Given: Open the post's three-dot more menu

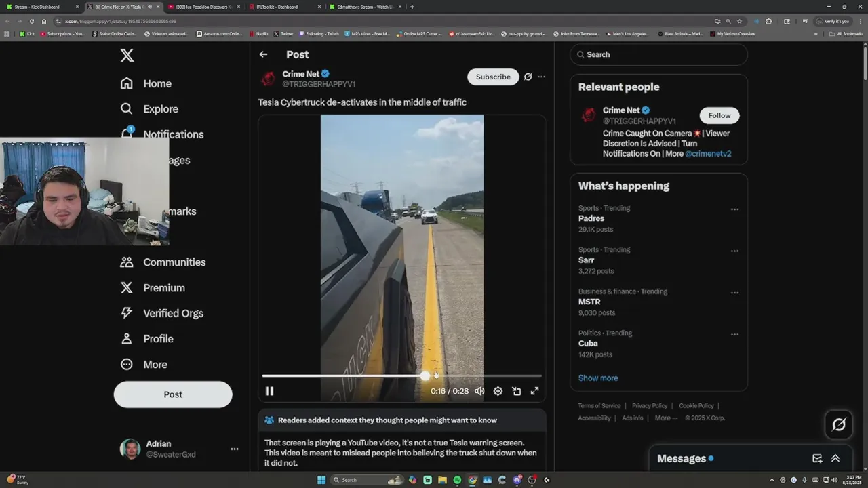Looking at the screenshot, I should [541, 77].
